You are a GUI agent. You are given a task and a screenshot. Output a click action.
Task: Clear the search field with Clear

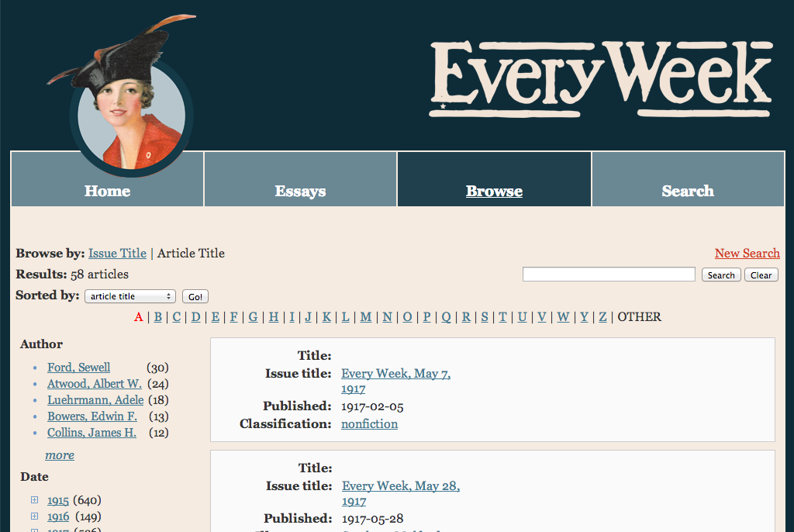[x=761, y=275]
